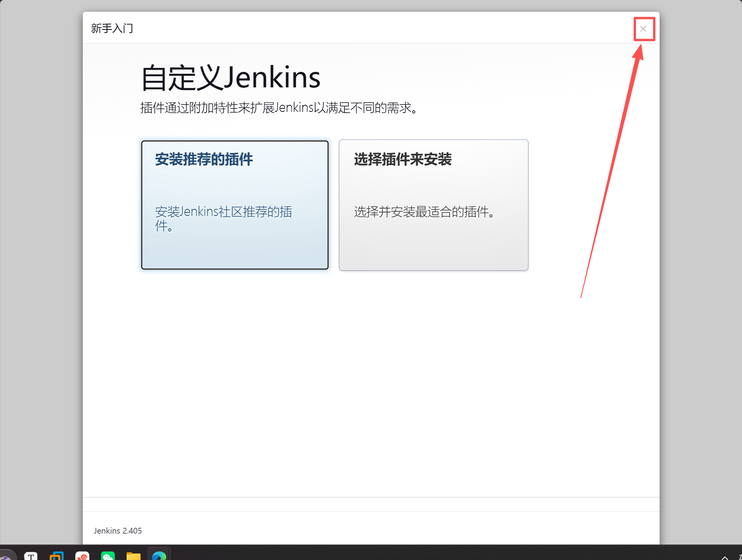
Task: Choose 选择插件来安装 to pick plugins
Action: [x=433, y=205]
